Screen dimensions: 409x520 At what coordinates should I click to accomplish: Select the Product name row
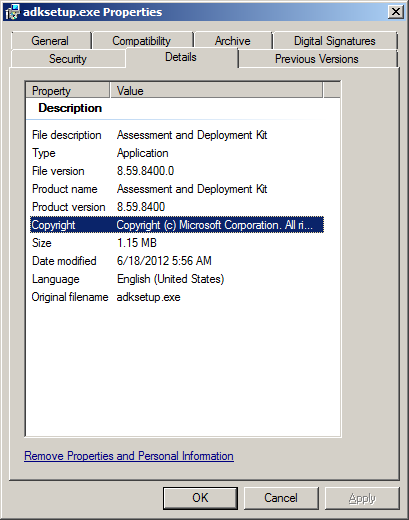tap(177, 189)
